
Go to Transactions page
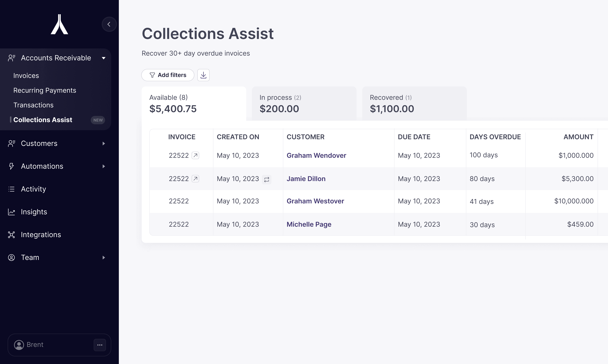pos(33,105)
